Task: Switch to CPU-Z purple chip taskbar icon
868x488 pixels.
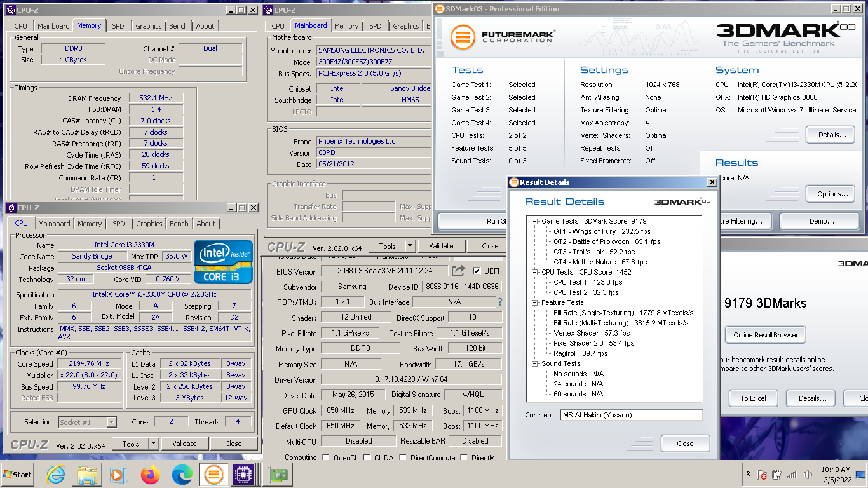Action: point(242,474)
